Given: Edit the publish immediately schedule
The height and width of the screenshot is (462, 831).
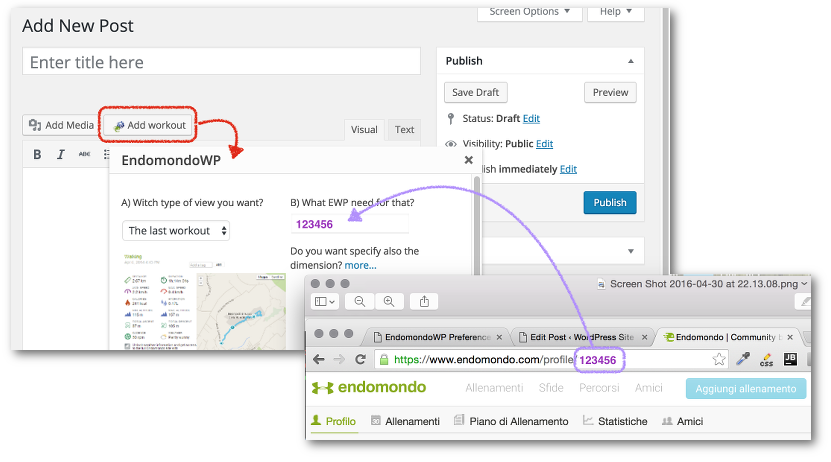Looking at the screenshot, I should [568, 169].
